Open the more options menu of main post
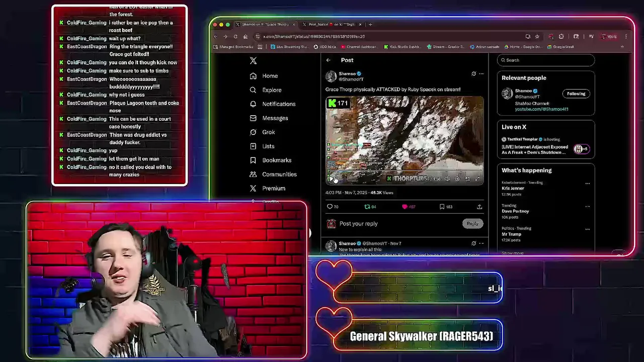Image resolution: width=644 pixels, height=362 pixels. pos(481,74)
